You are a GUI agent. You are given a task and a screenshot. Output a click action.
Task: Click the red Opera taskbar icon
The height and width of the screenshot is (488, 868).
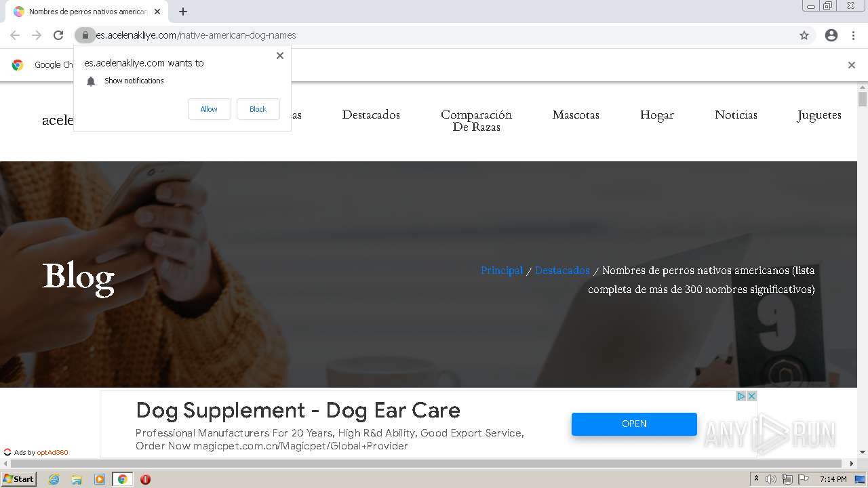(145, 479)
